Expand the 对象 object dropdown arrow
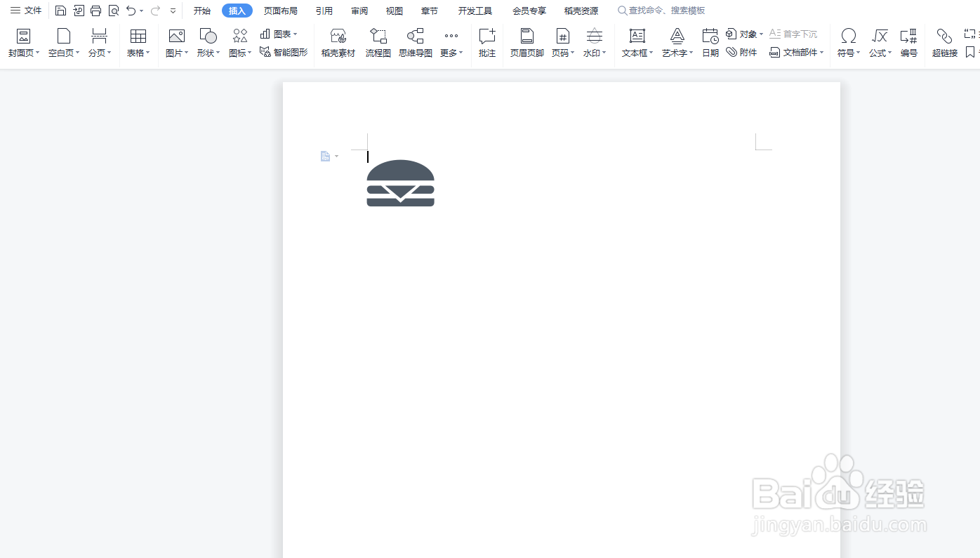The height and width of the screenshot is (558, 980). point(761,34)
